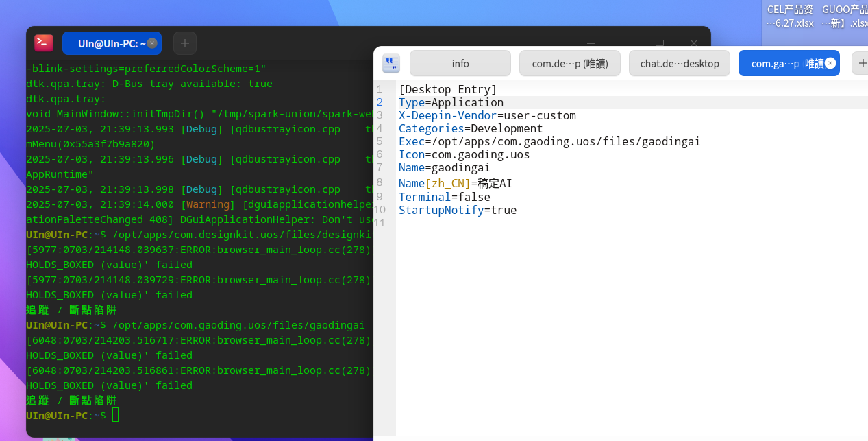Screen dimensions: 868x441
Task: Click the Name=gaodingai line in the editor
Action: [x=445, y=167]
